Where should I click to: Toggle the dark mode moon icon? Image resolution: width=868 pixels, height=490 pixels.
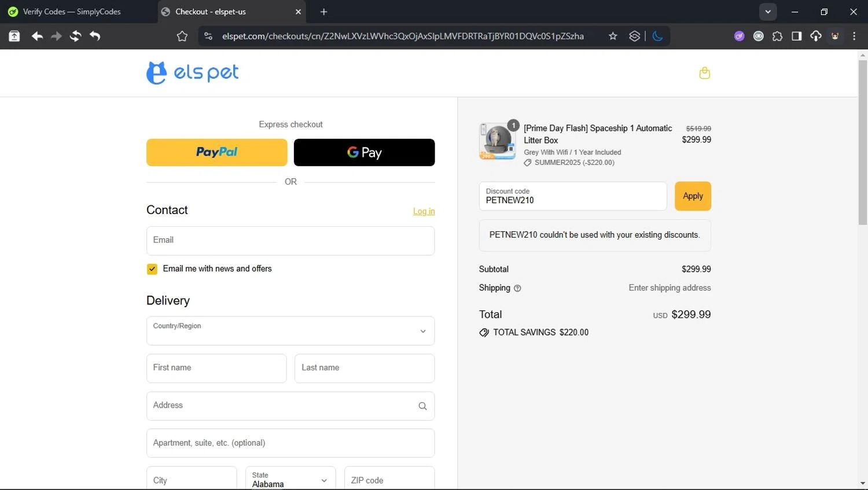(x=657, y=36)
